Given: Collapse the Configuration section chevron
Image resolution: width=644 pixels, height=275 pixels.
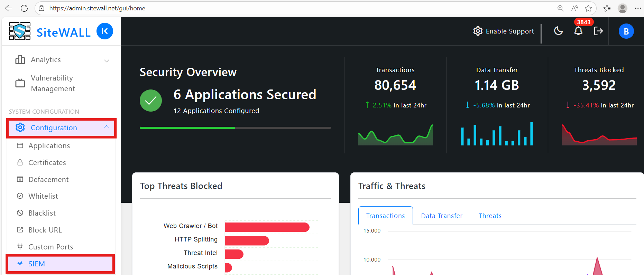Looking at the screenshot, I should click(107, 127).
